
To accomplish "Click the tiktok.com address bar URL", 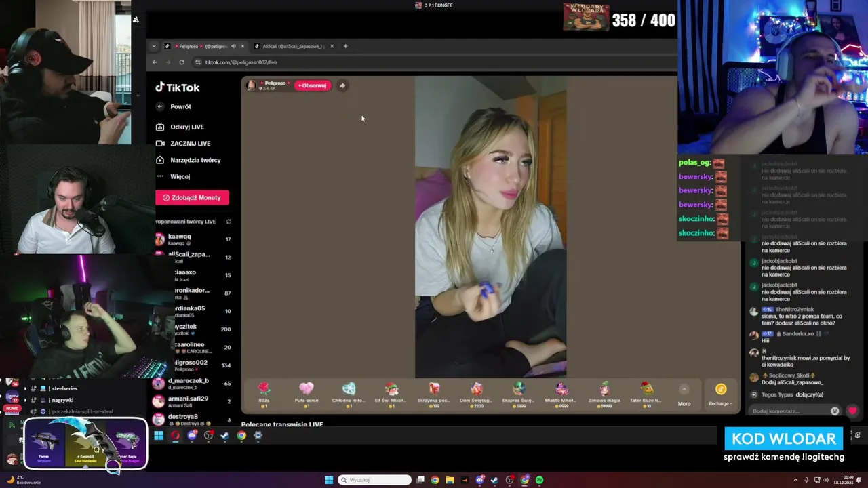I will [241, 62].
